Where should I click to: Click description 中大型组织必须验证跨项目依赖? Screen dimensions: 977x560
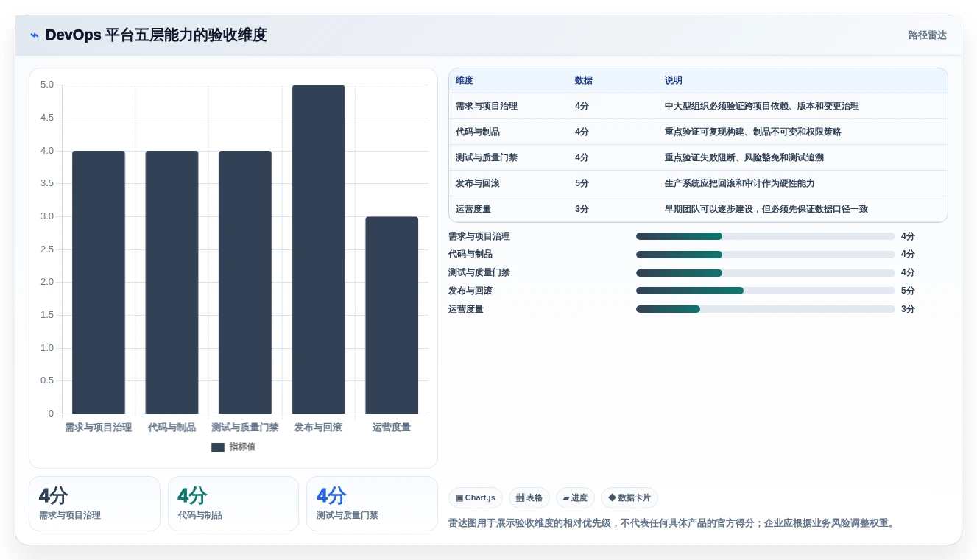[x=762, y=106]
